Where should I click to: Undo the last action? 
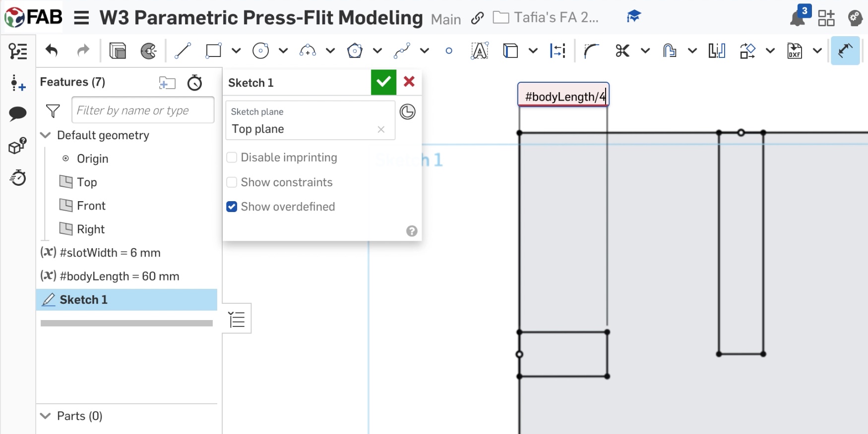52,51
